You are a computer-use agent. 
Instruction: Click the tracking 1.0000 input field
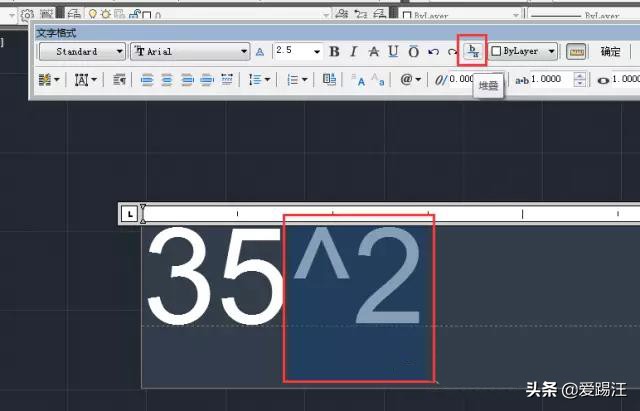551,79
